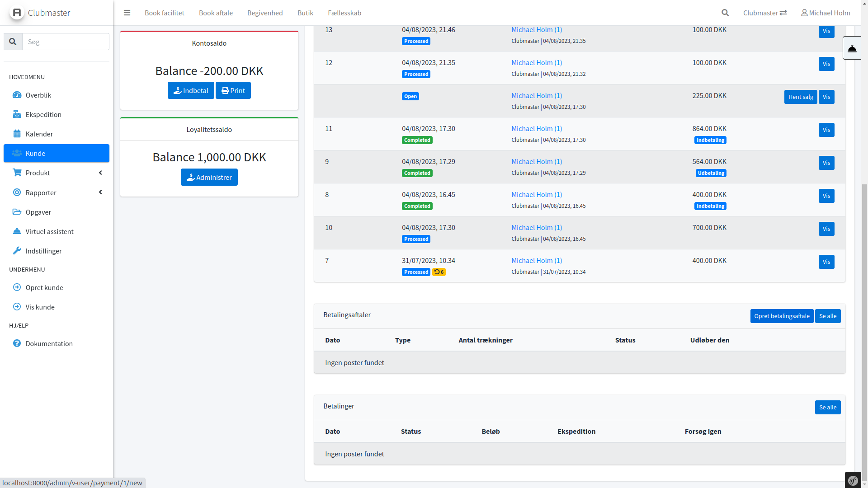This screenshot has width=868, height=488.
Task: Click Opret betalingsaftale button
Action: (781, 316)
